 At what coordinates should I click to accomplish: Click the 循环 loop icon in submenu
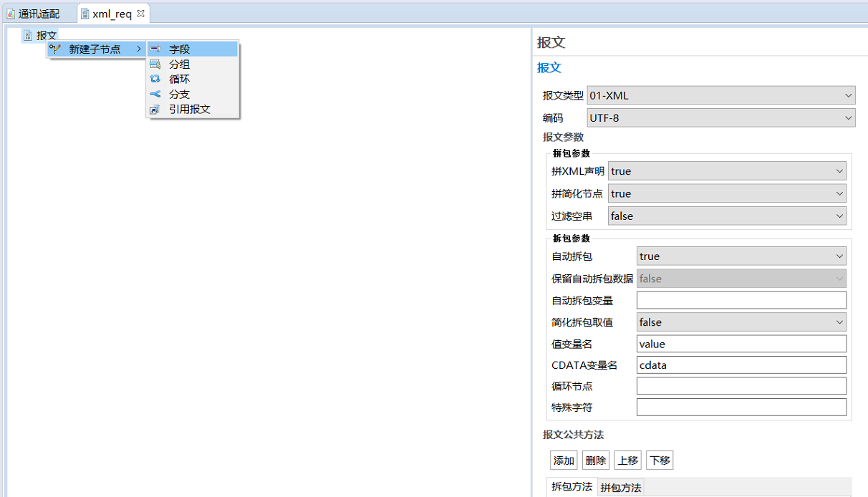coord(155,79)
